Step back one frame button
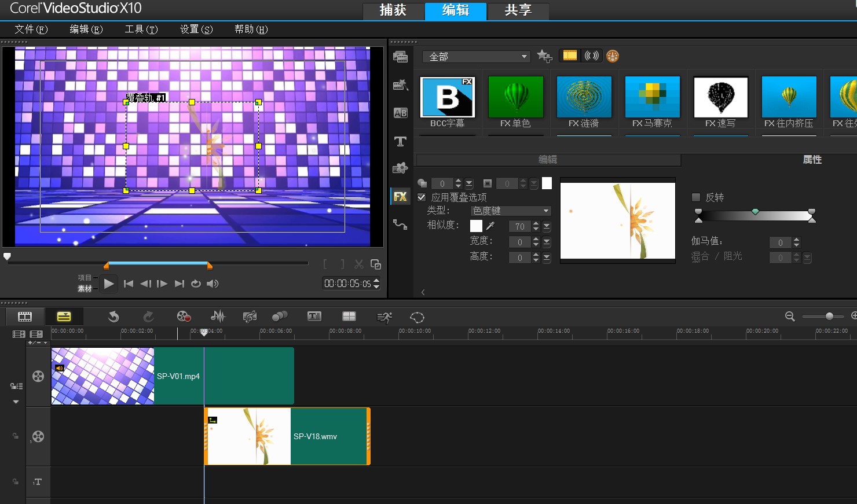 145,284
